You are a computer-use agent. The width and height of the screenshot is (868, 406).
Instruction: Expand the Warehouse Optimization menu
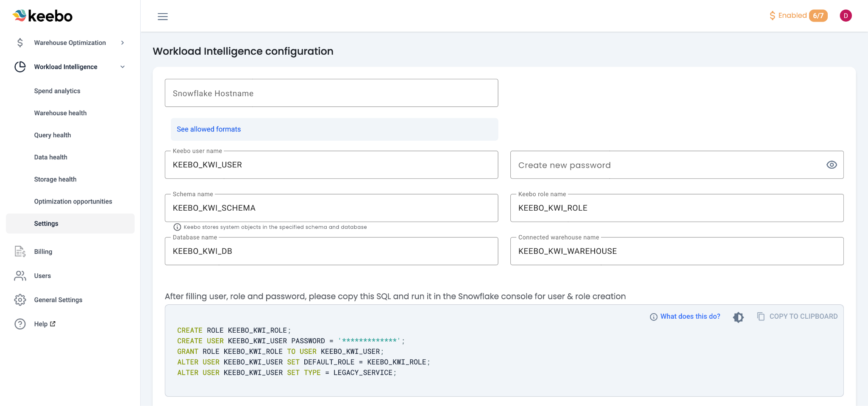coord(122,43)
